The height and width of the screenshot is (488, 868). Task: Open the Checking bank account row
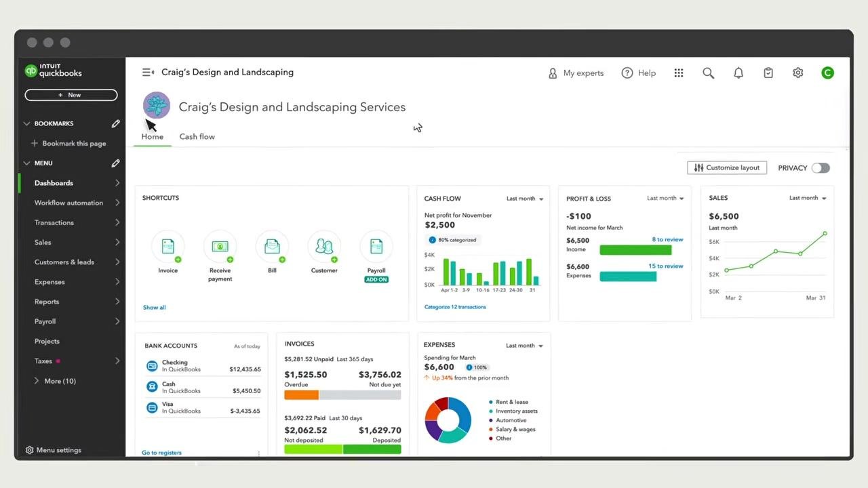pyautogui.click(x=203, y=366)
